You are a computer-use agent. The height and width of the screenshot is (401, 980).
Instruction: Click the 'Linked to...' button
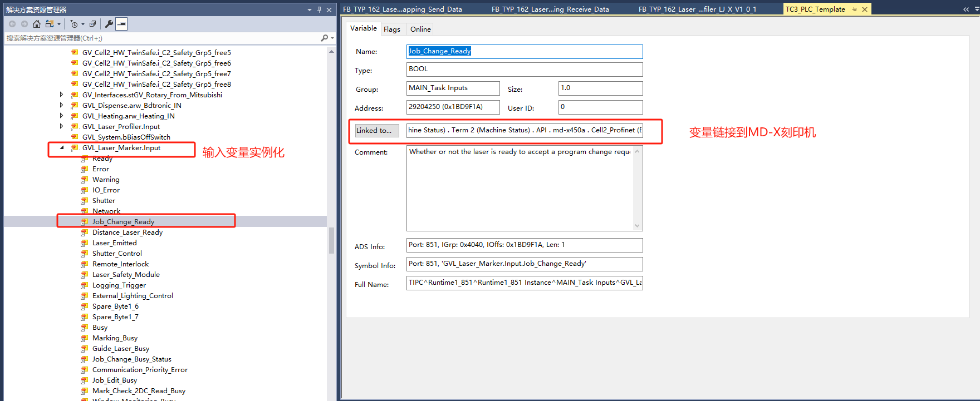click(377, 131)
